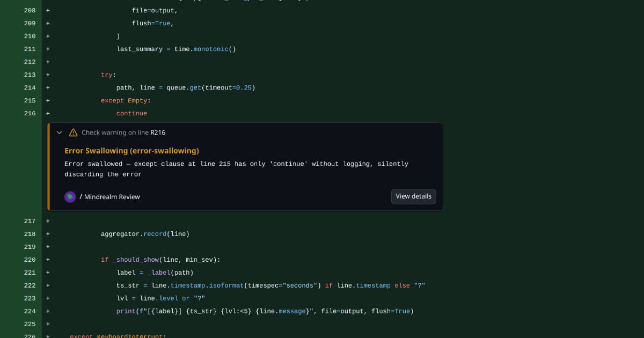Select line number 213
The width and height of the screenshot is (644, 338).
[x=30, y=75]
